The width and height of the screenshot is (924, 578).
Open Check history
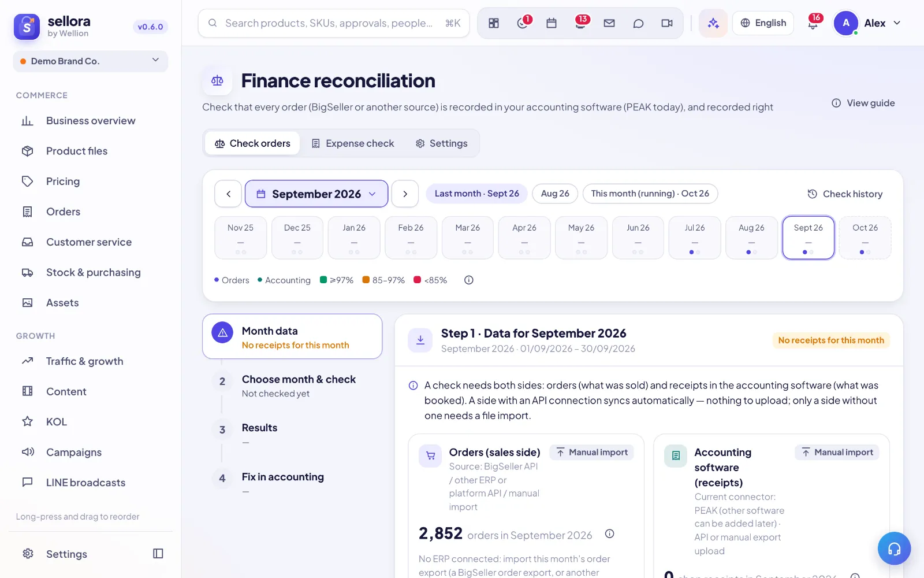coord(845,194)
